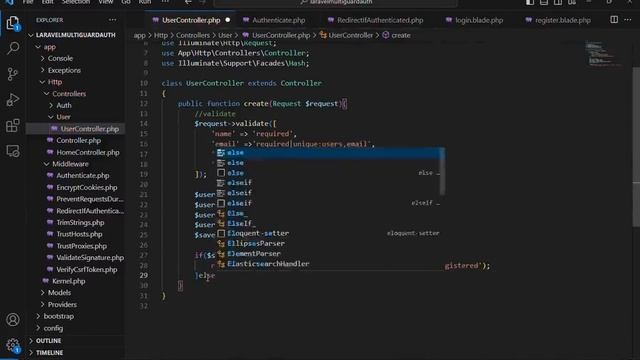This screenshot has height=360, width=640.
Task: Split the editor to the right
Action: 614,20
